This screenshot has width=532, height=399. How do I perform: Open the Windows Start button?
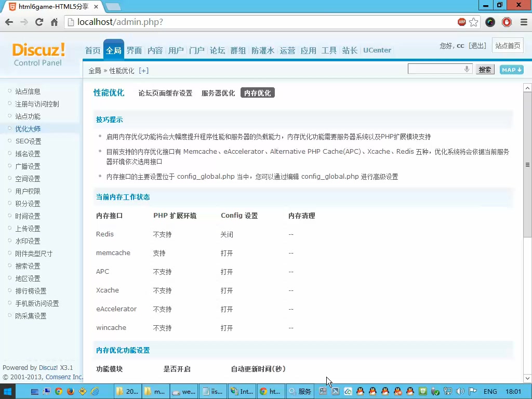[7, 392]
